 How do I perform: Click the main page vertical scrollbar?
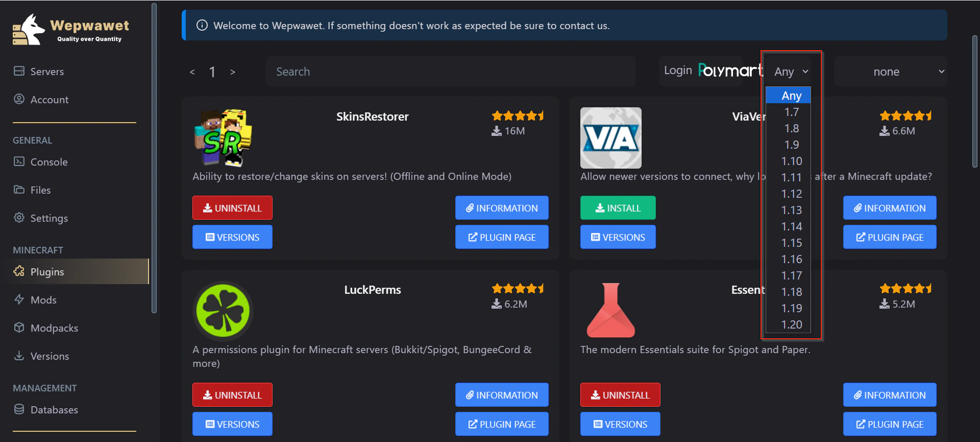tap(975, 101)
